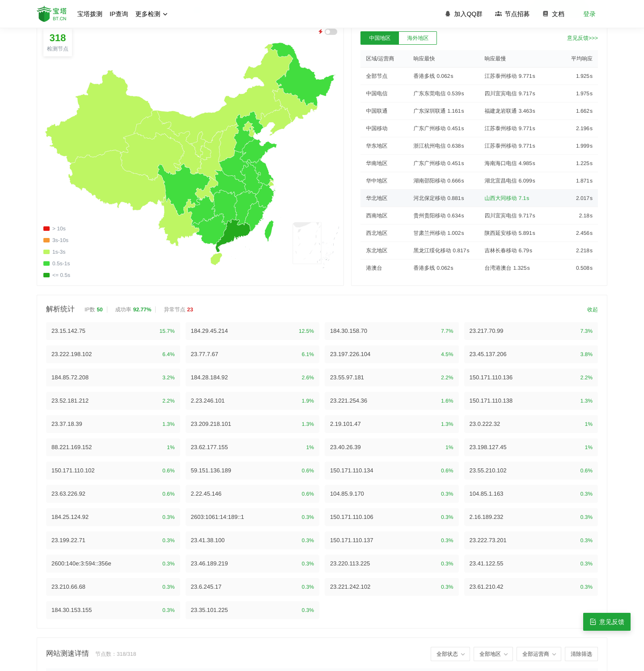
Task: Click the 响应最快 column header
Action: click(424, 59)
